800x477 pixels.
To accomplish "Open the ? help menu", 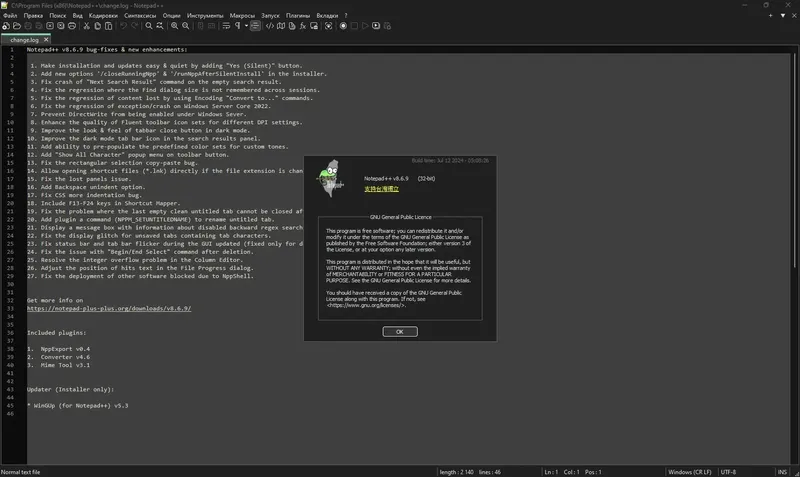I will 346,15.
